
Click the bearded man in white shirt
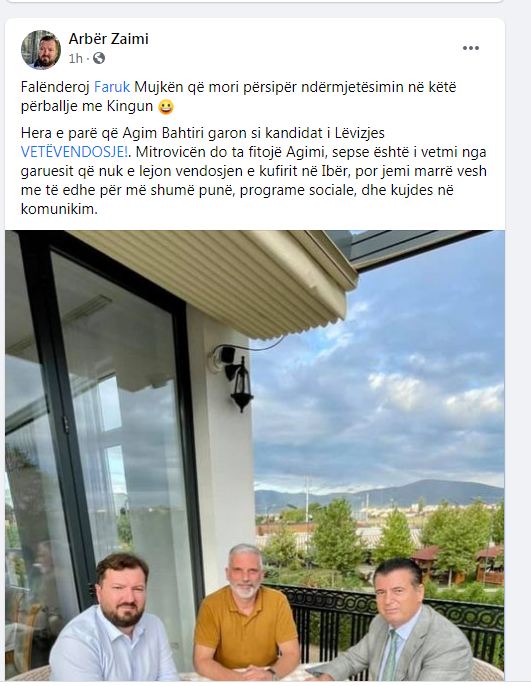[x=116, y=621]
